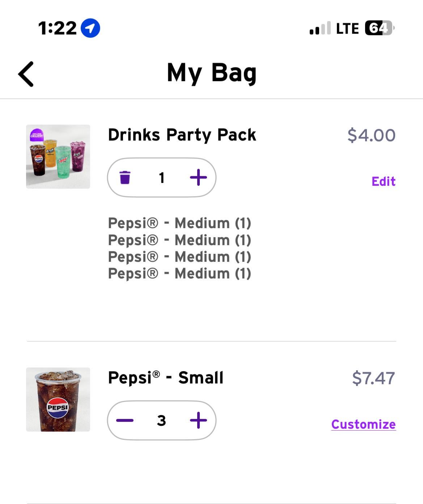423x504 pixels.
Task: Tap the 1:22 clock in status bar
Action: coord(58,28)
